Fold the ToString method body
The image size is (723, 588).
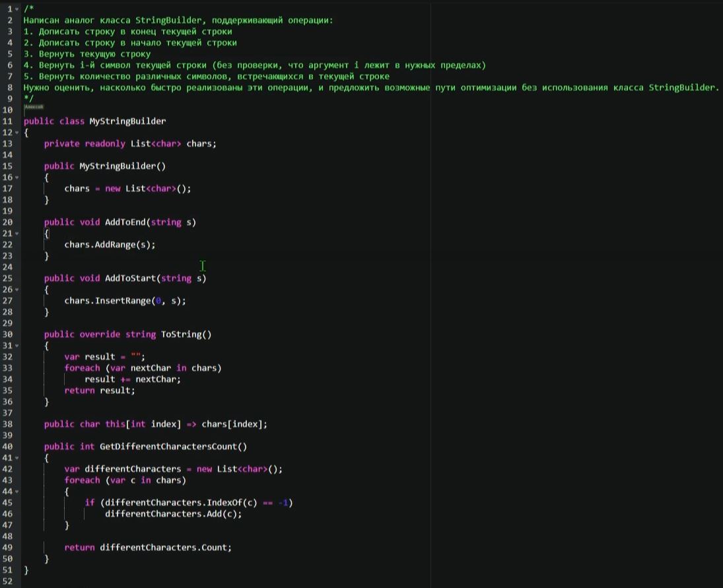pyautogui.click(x=17, y=346)
